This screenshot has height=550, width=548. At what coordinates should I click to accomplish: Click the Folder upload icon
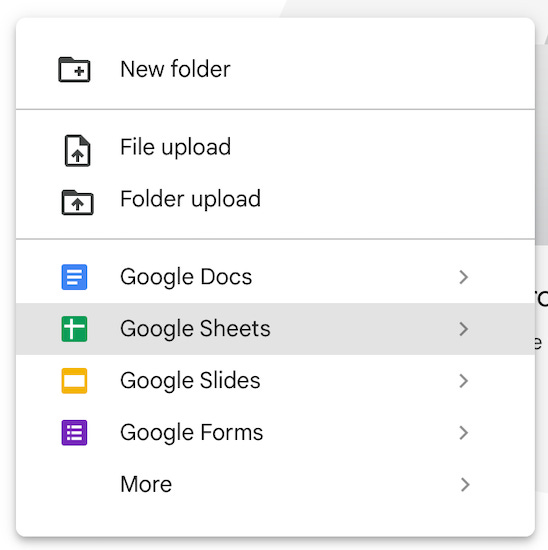point(78,202)
